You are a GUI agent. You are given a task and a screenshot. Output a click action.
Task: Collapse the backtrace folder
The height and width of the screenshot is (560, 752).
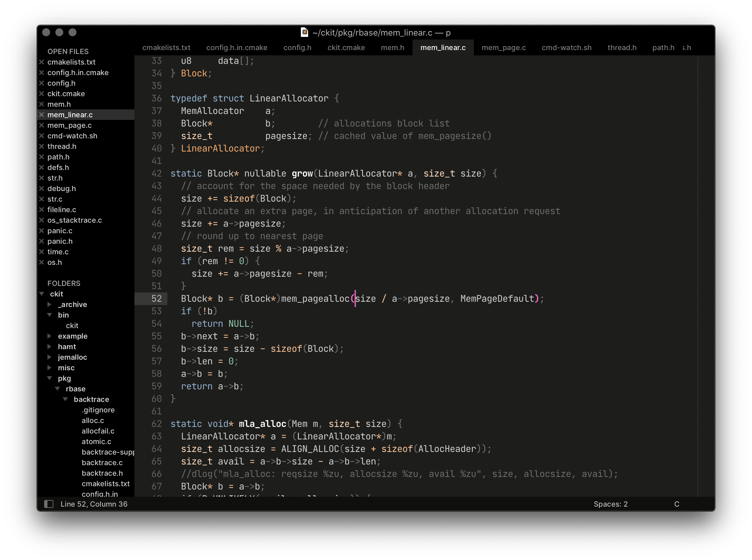66,399
